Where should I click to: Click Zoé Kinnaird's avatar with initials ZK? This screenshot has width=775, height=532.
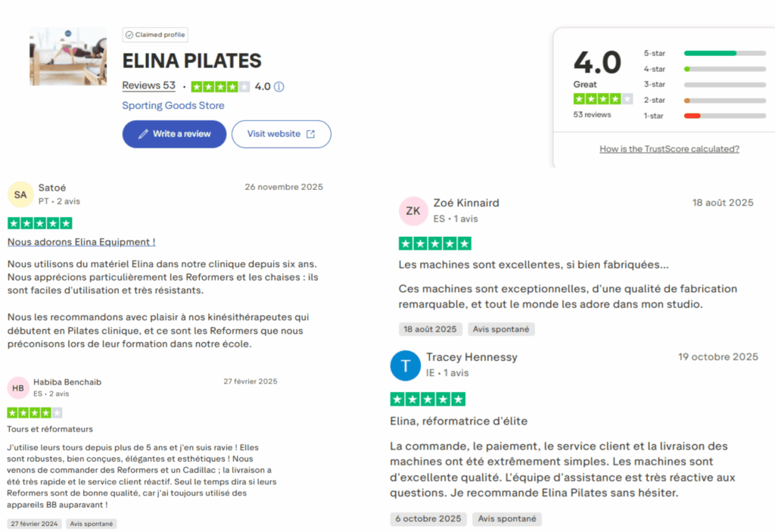coord(413,211)
